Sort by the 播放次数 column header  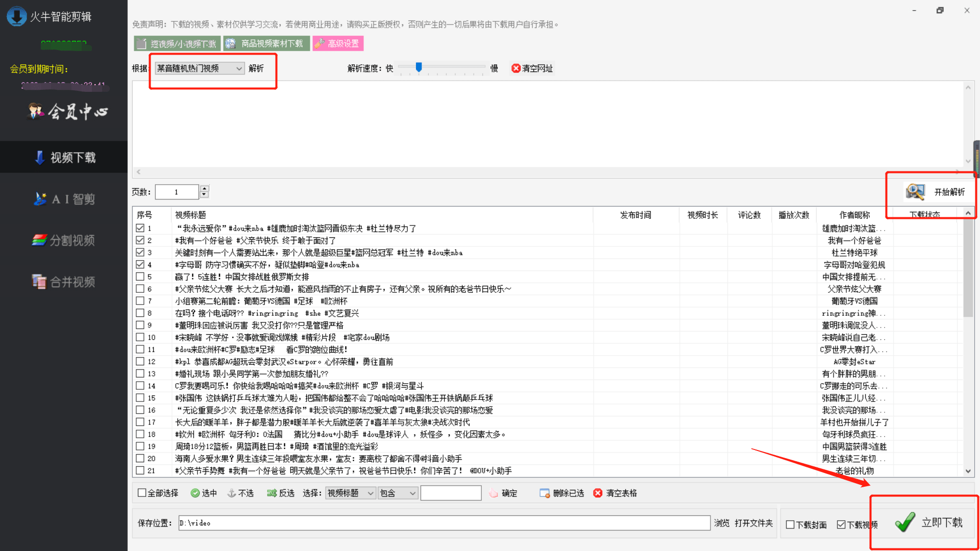pyautogui.click(x=794, y=215)
